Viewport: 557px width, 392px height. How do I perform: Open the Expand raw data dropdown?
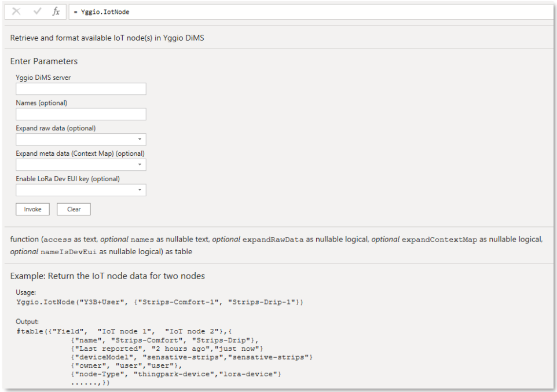click(81, 140)
